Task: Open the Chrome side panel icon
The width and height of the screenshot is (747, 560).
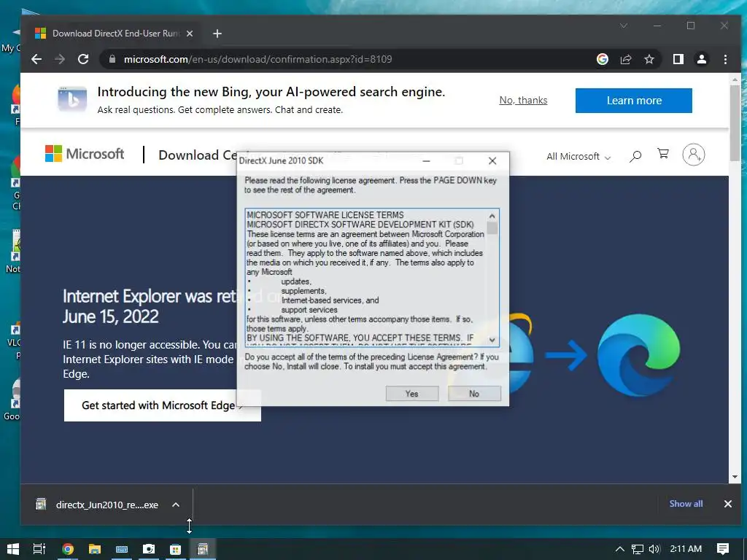Action: pyautogui.click(x=678, y=59)
